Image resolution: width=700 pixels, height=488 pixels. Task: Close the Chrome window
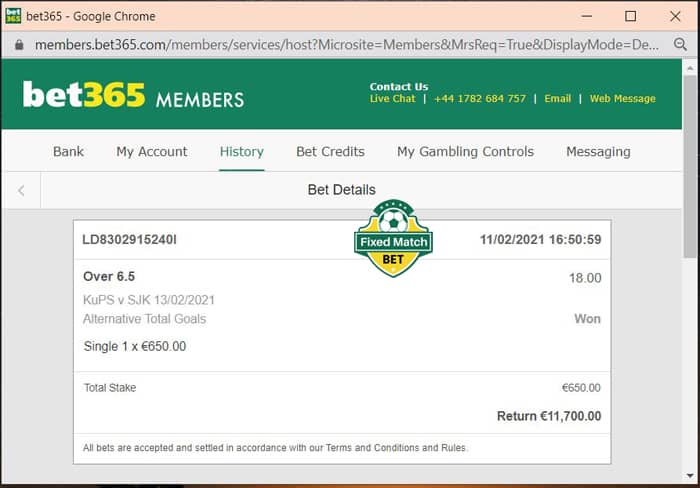[675, 16]
